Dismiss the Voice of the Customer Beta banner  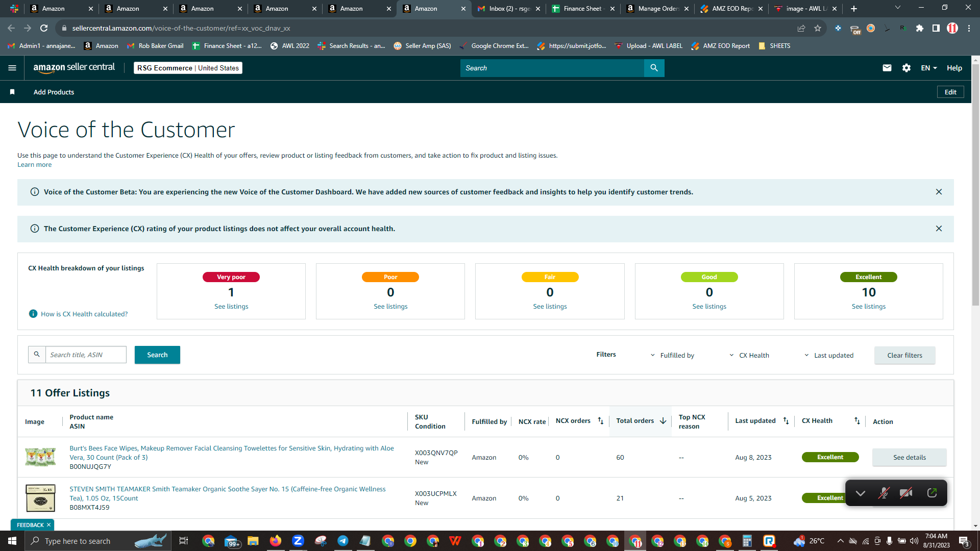(x=939, y=192)
